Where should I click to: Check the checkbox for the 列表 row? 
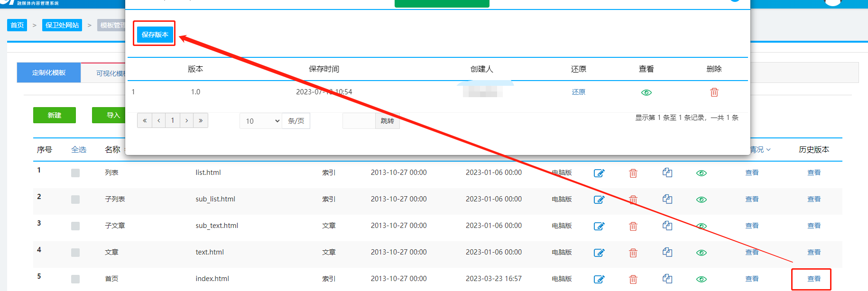[x=75, y=173]
